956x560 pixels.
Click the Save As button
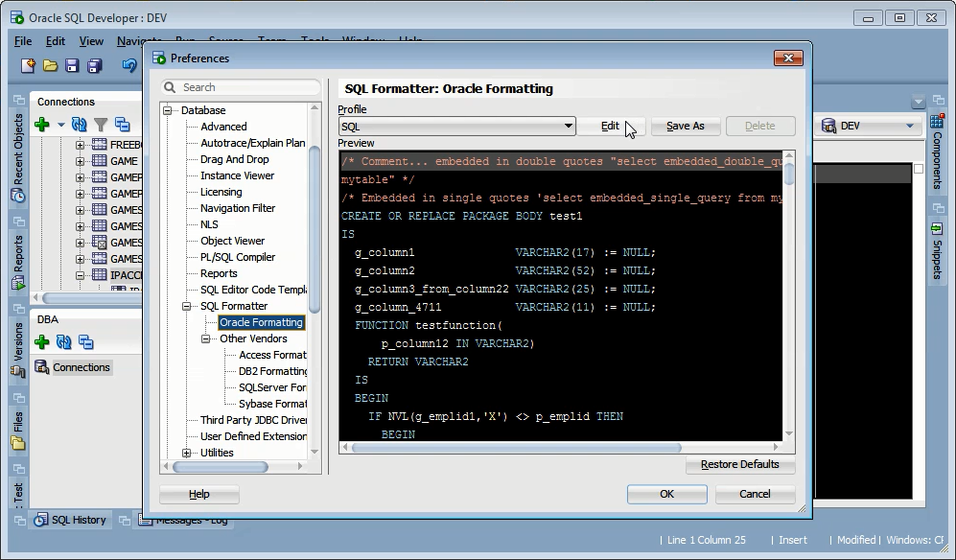686,126
